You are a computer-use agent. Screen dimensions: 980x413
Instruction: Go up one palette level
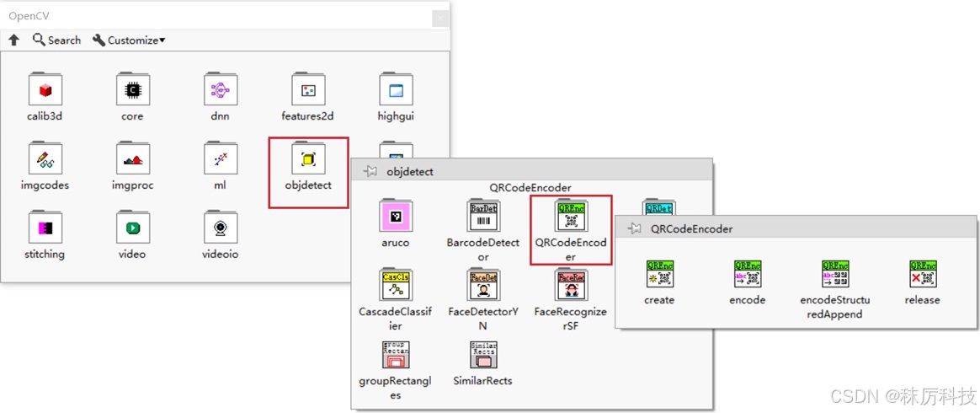[14, 40]
